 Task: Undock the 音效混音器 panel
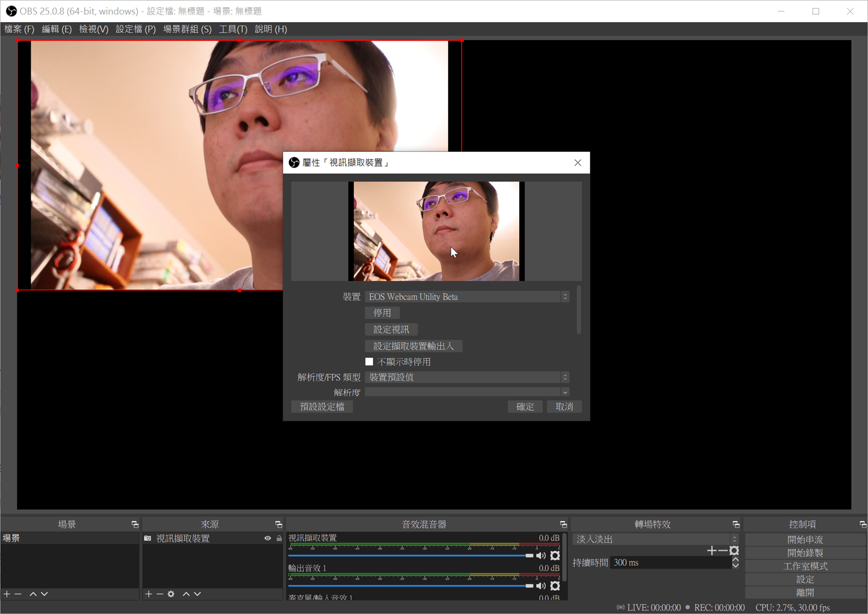click(x=563, y=525)
